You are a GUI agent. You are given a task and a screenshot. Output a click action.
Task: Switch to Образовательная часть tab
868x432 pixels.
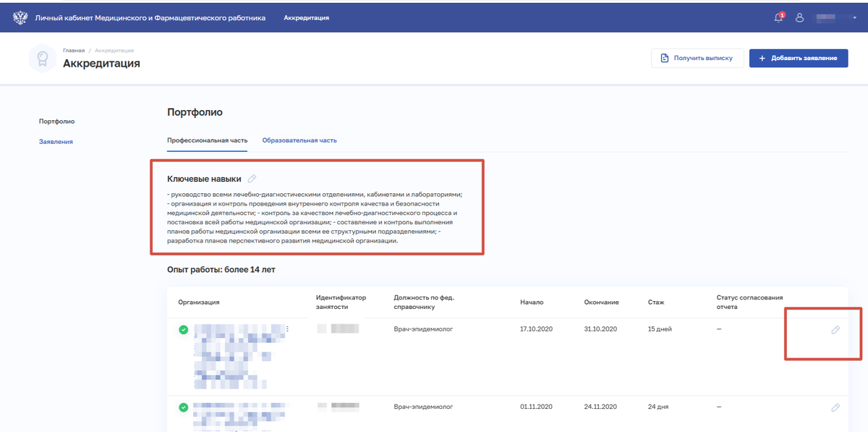tap(299, 140)
